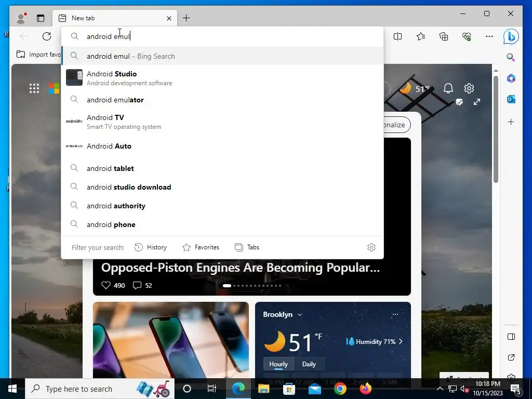532x399 pixels.
Task: Open link in external window sidebar icon
Action: pyautogui.click(x=511, y=357)
